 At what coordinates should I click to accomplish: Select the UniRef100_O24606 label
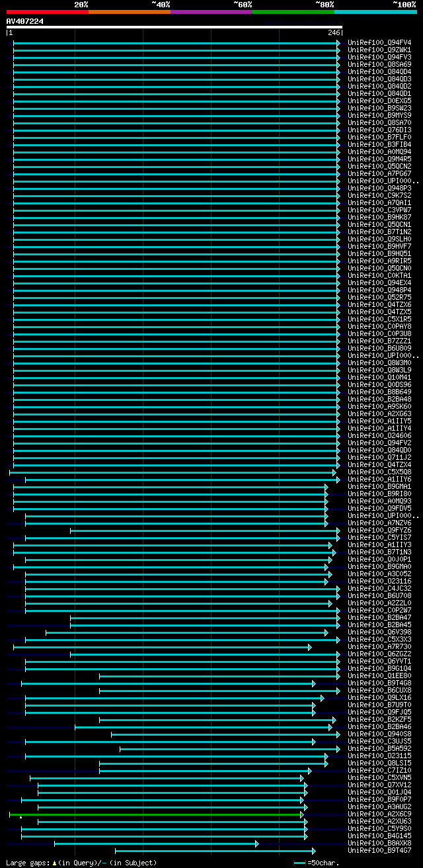click(379, 436)
